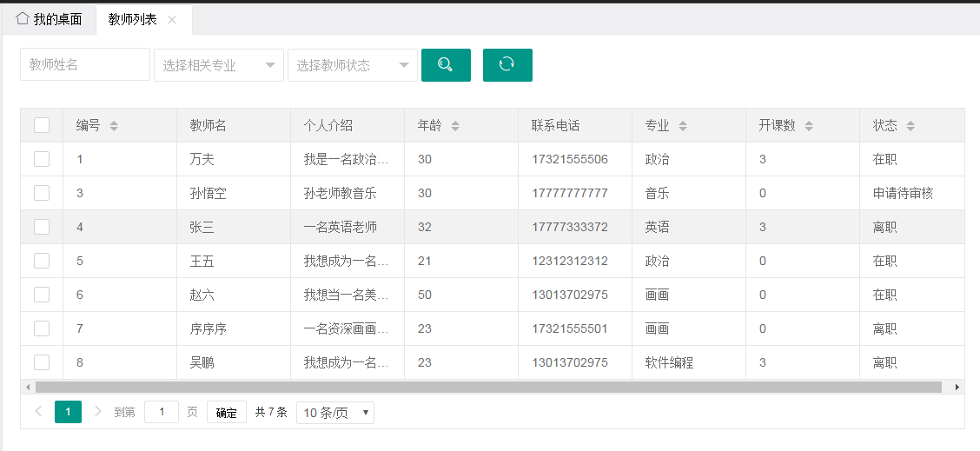Go to next page arrow in pagination
The width and height of the screenshot is (980, 451).
pyautogui.click(x=98, y=412)
